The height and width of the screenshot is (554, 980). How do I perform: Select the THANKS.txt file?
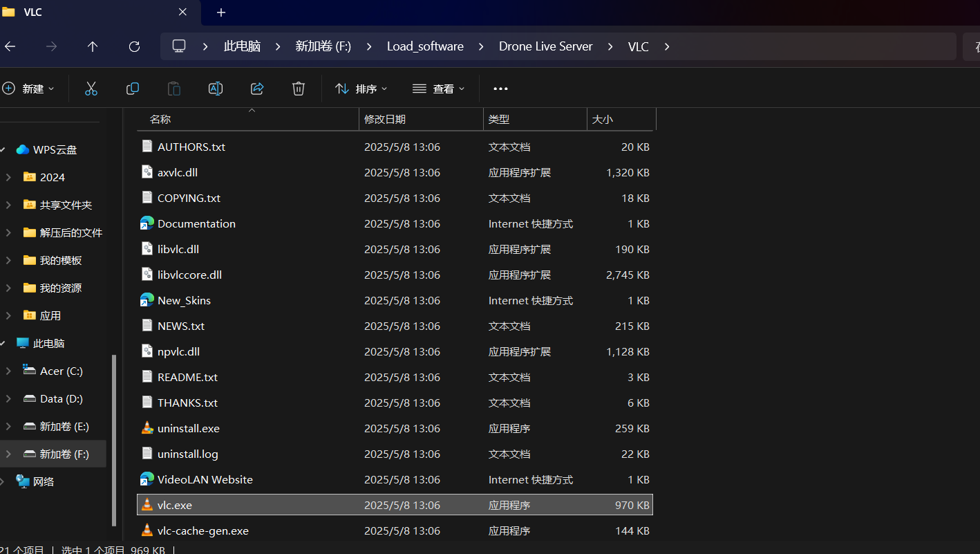[x=395, y=403]
